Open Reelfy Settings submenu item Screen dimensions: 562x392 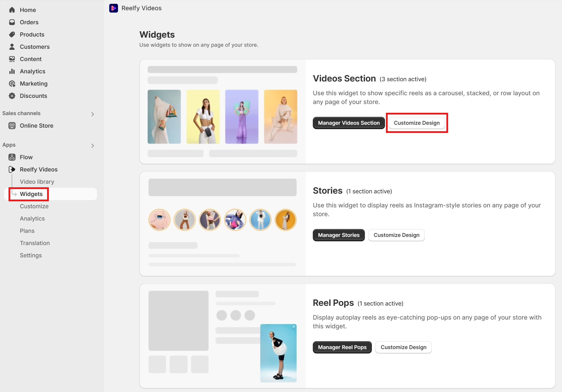pos(31,255)
